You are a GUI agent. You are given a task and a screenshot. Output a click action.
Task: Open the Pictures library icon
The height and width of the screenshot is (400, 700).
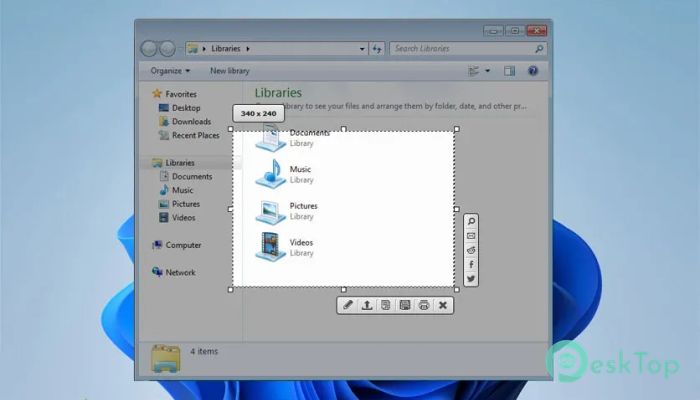click(271, 211)
